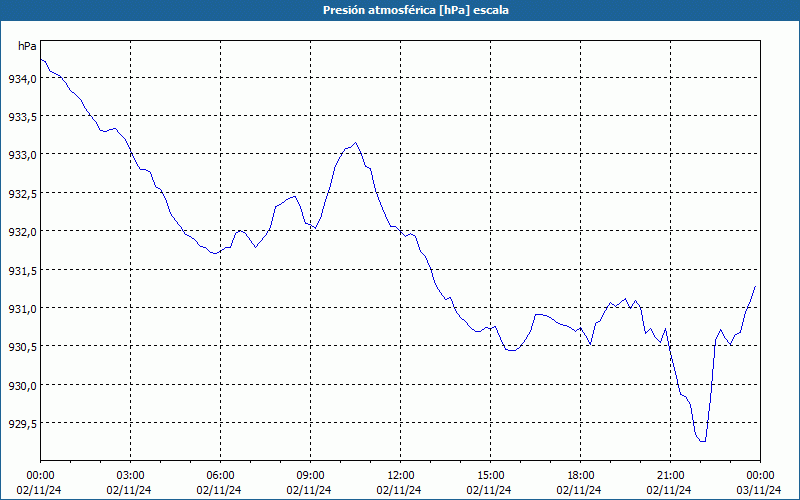Click the 06:00 time label
Viewport: 800px width, 500px height.
pos(220,476)
